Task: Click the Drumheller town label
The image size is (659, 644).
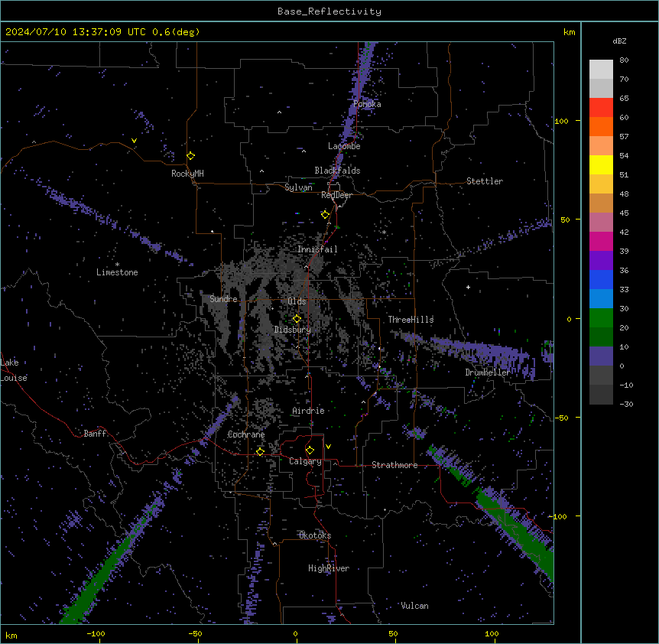Action: point(488,372)
